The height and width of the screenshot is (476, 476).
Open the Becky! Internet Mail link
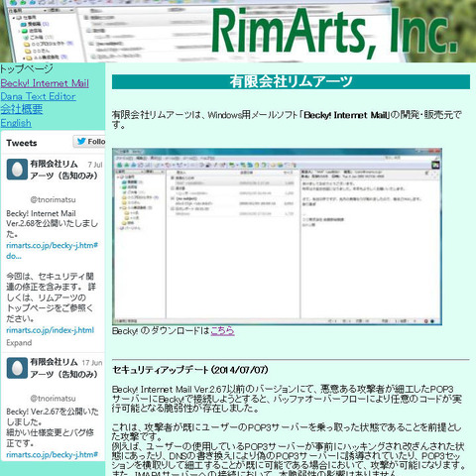[45, 83]
